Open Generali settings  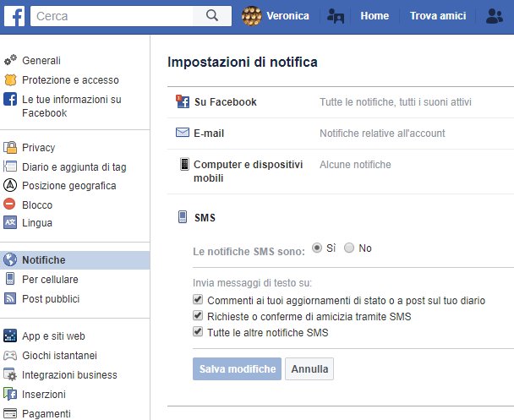[x=41, y=61]
